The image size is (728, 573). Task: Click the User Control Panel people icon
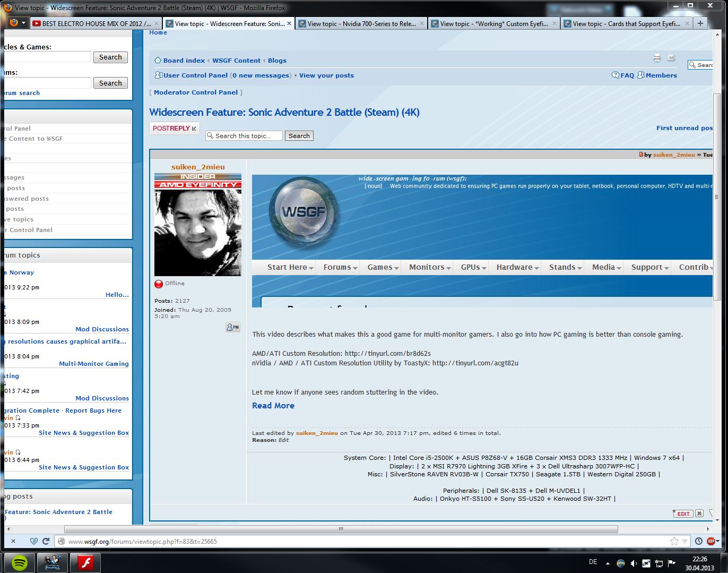[158, 75]
